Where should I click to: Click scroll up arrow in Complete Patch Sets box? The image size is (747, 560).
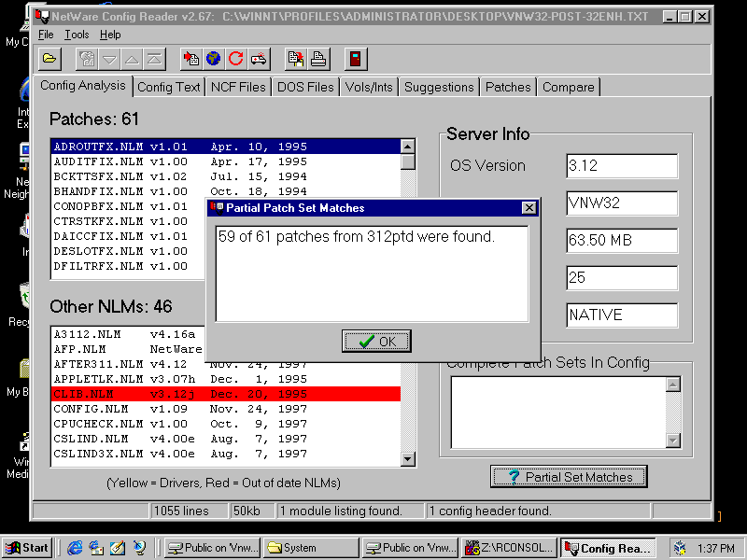click(x=672, y=385)
